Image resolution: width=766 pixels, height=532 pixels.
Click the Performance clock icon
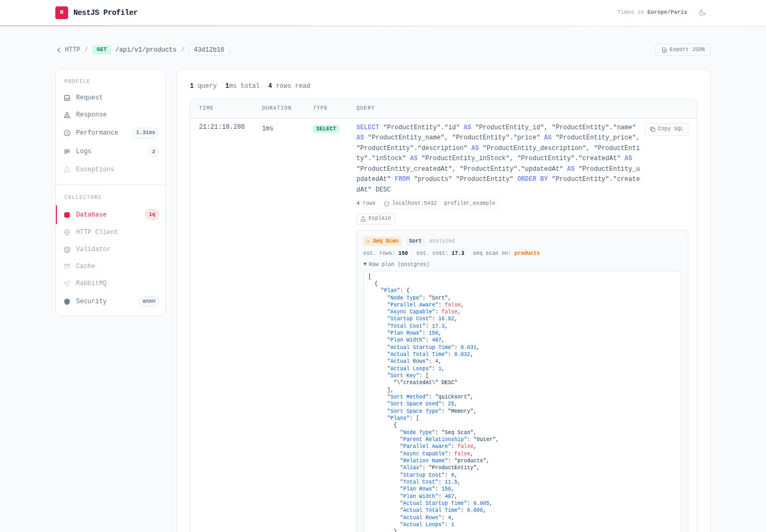67,133
